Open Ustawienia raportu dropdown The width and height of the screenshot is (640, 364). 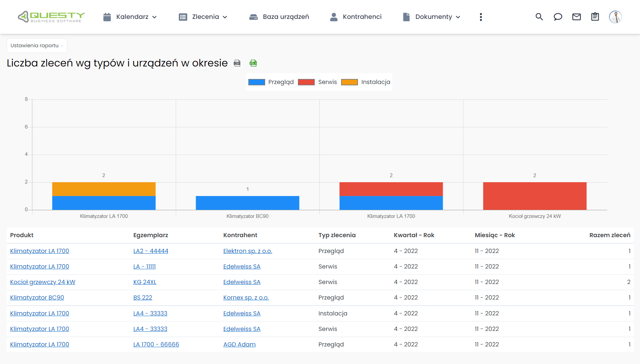point(37,46)
